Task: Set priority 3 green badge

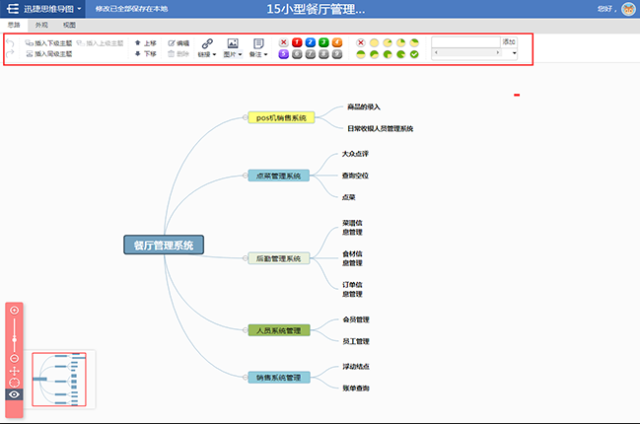Action: click(x=324, y=42)
